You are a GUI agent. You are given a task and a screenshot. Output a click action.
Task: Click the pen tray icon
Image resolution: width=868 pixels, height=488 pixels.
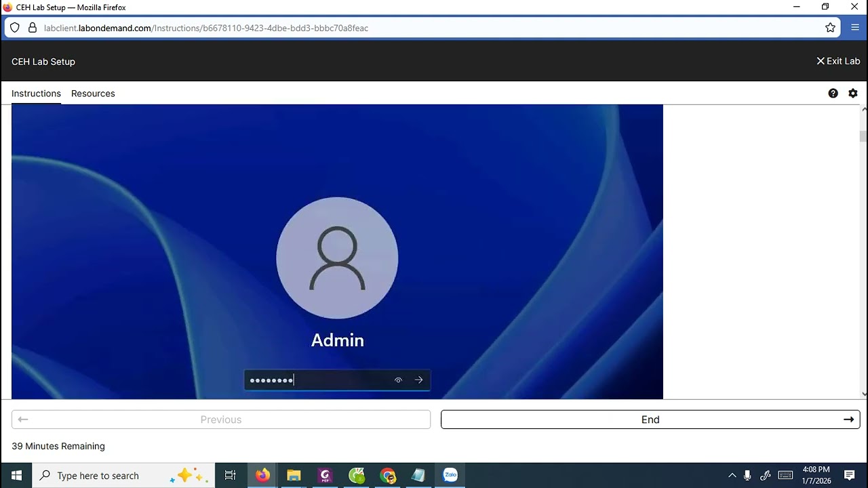coord(766,475)
